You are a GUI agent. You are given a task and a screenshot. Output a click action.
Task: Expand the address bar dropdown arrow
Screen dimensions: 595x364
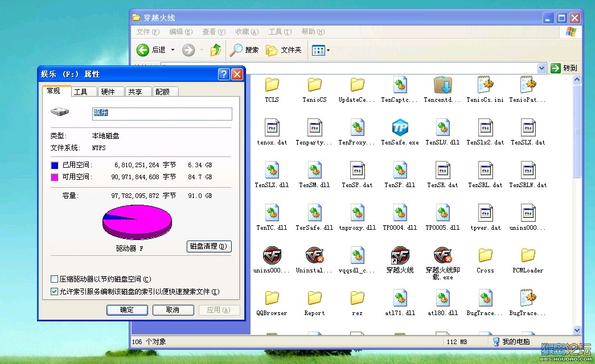[x=541, y=68]
